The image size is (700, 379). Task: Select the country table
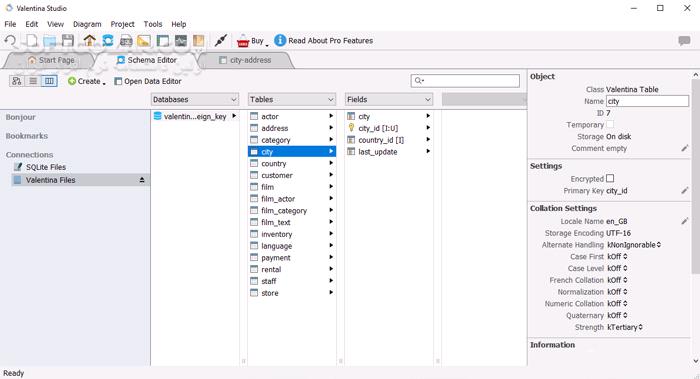(x=292, y=163)
